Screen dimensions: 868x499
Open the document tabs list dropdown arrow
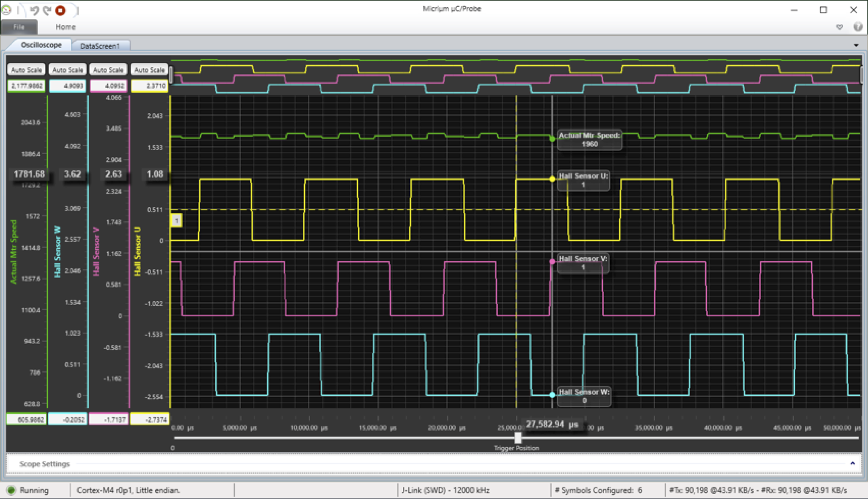(x=856, y=45)
